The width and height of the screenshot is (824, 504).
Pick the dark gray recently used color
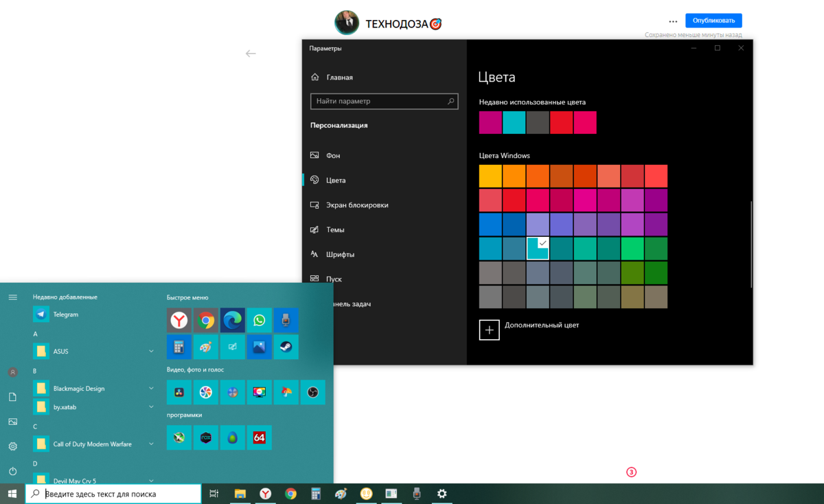pyautogui.click(x=538, y=122)
